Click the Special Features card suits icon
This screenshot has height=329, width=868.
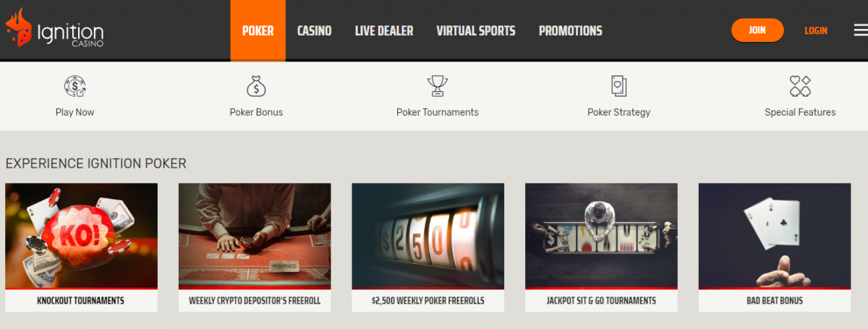(800, 86)
